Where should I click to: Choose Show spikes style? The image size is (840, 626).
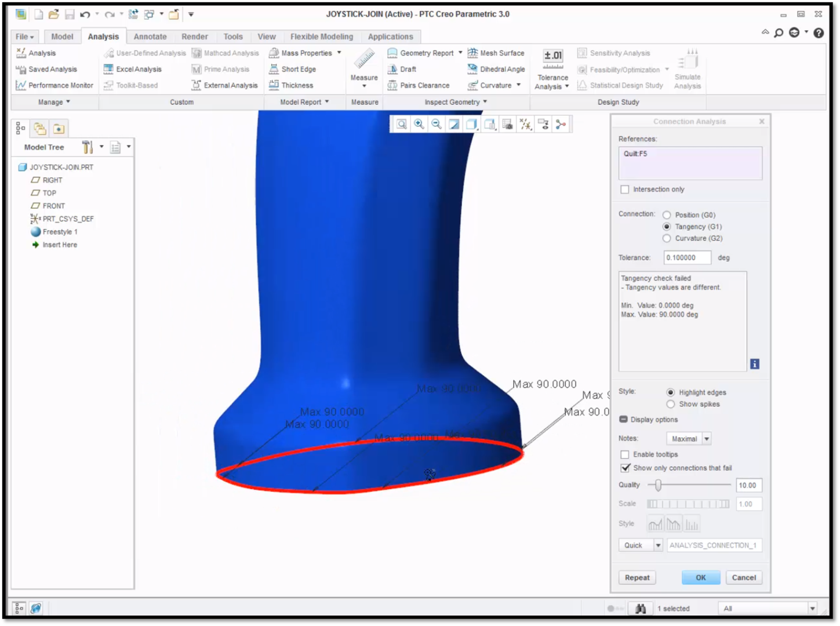pyautogui.click(x=671, y=404)
